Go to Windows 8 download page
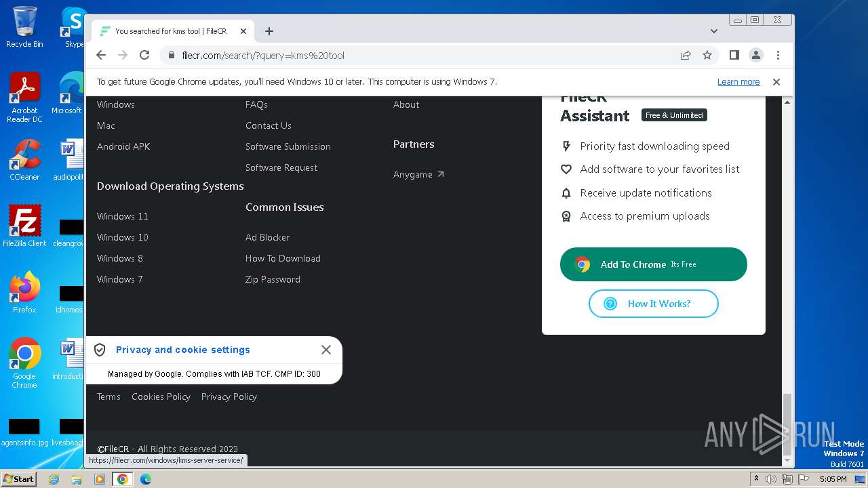Viewport: 868px width, 488px height. (x=120, y=258)
